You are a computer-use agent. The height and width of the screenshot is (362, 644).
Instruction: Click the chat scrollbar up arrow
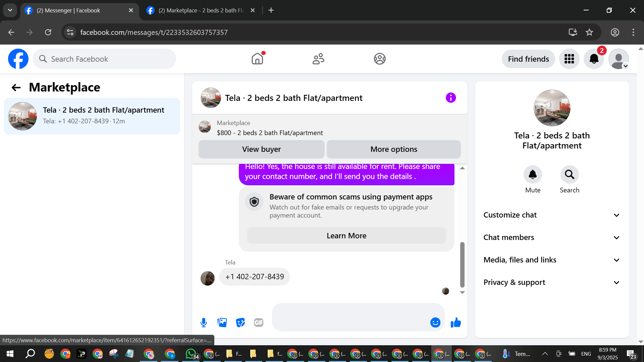pos(462,168)
